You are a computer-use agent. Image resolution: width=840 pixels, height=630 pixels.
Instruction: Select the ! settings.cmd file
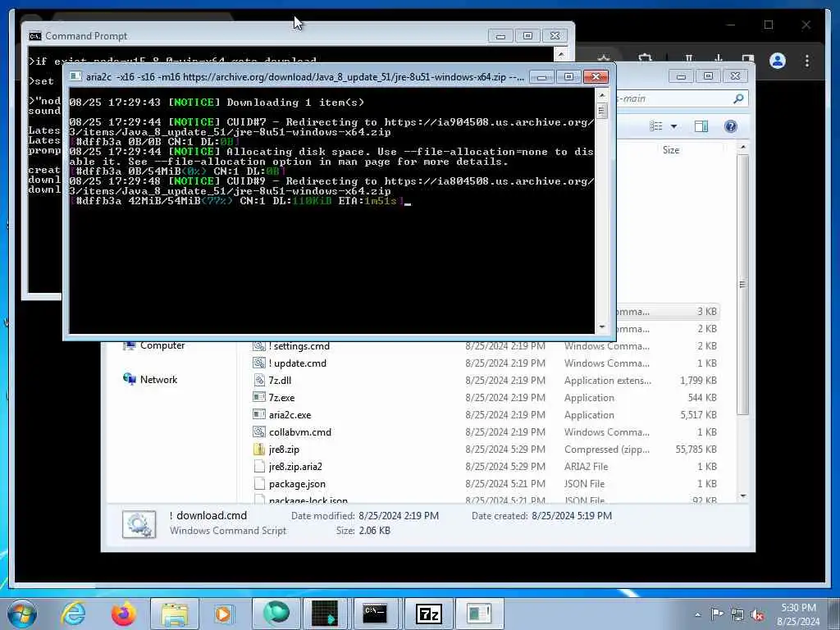click(x=299, y=346)
